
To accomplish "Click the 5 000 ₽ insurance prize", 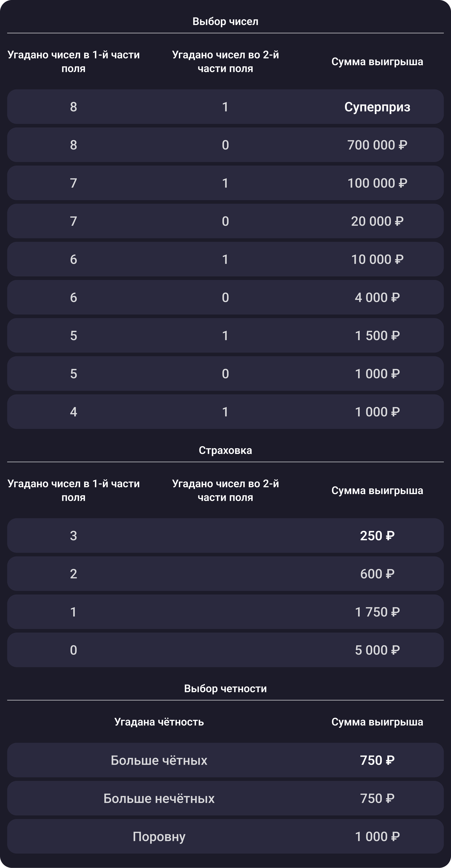I will click(377, 650).
